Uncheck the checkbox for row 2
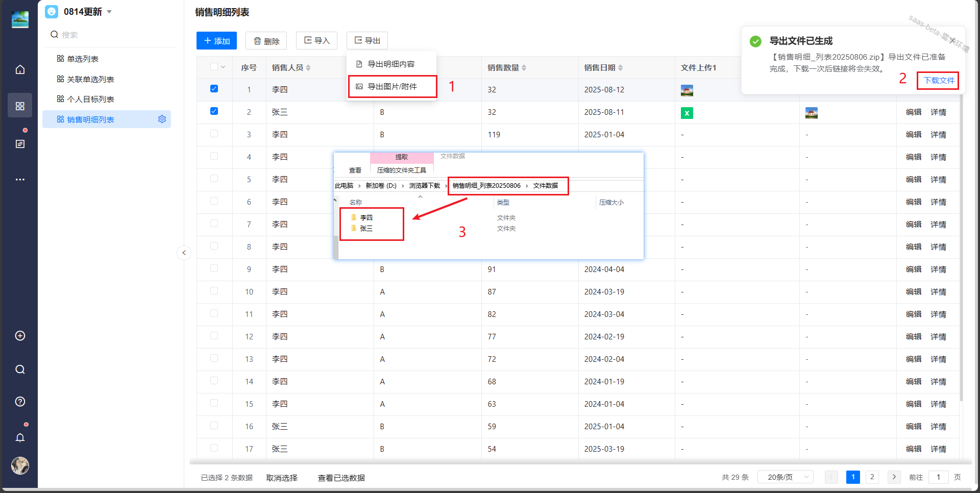 tap(214, 111)
